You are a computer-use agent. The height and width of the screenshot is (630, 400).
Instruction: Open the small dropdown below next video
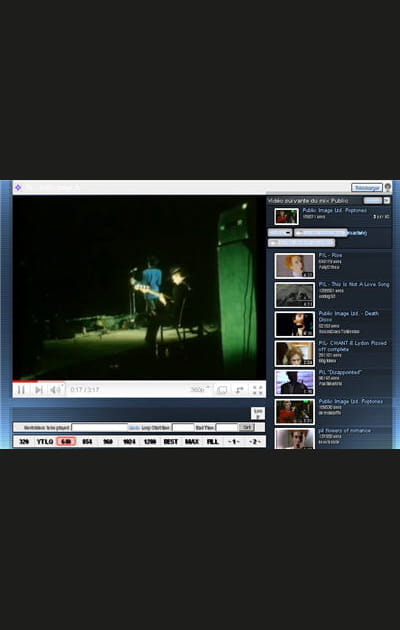[x=280, y=233]
